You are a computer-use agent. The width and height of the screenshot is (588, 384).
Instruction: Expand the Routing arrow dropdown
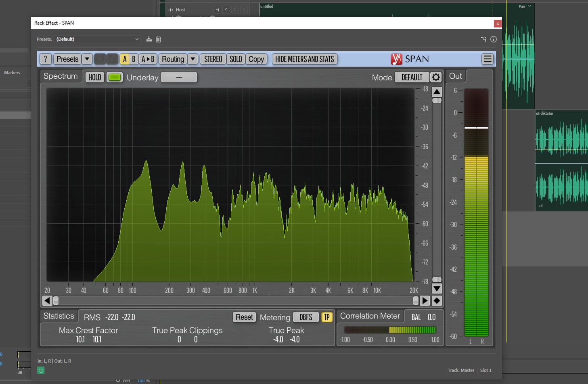(193, 59)
